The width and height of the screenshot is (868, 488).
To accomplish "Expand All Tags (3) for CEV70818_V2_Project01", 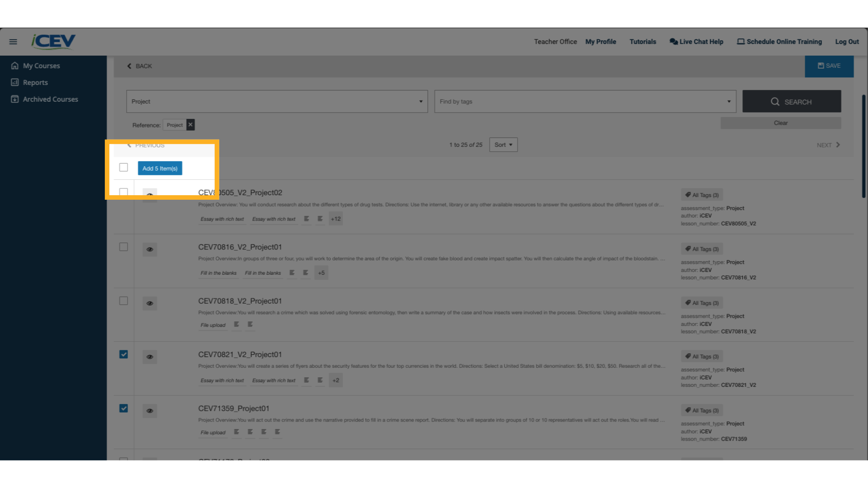I will [702, 303].
